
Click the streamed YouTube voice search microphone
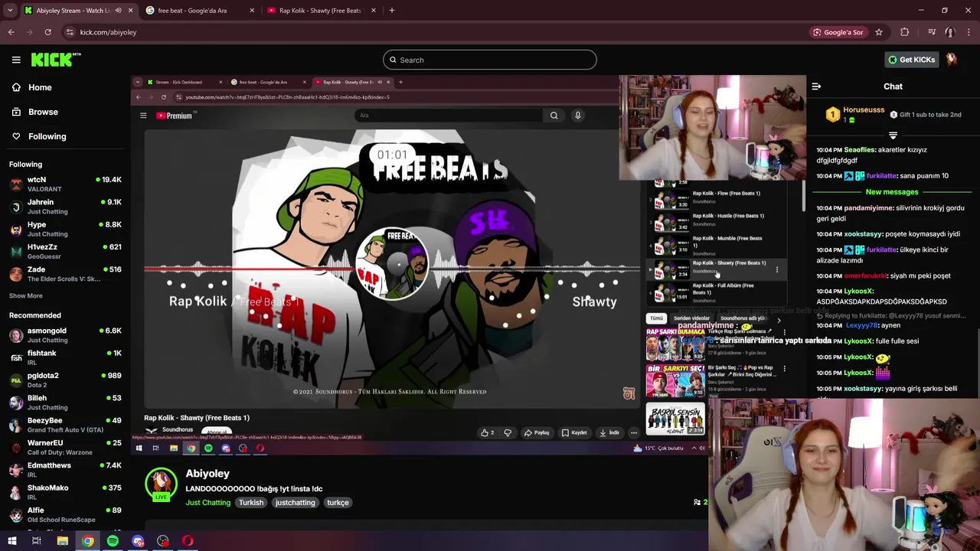[578, 116]
